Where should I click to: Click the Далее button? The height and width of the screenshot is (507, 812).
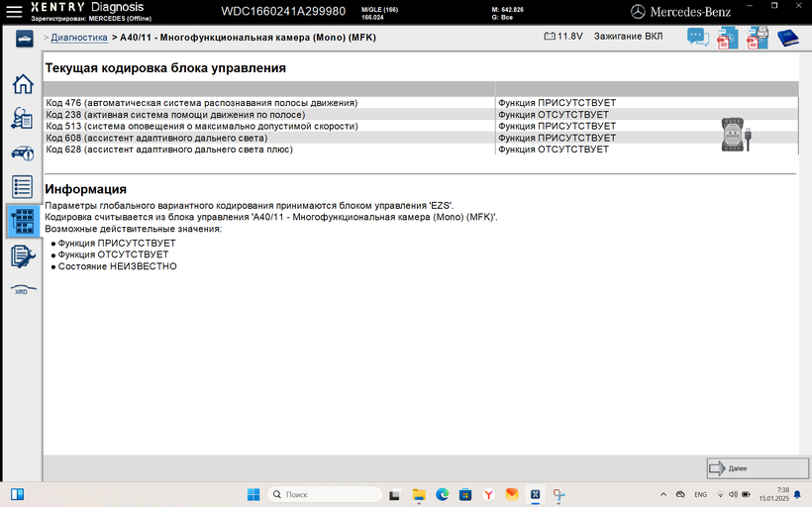758,468
